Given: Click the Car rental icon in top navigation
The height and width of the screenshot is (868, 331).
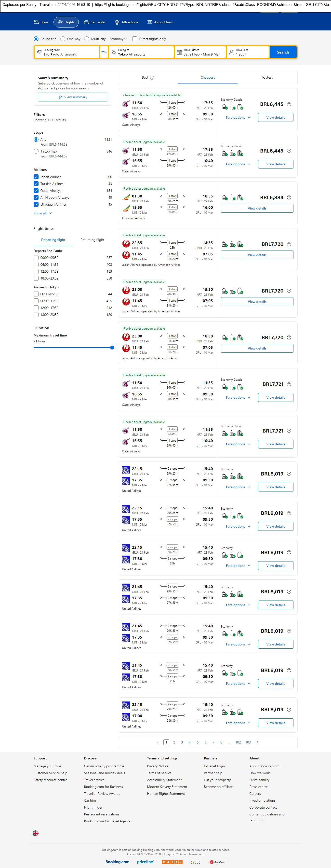Looking at the screenshot, I should pyautogui.click(x=87, y=22).
